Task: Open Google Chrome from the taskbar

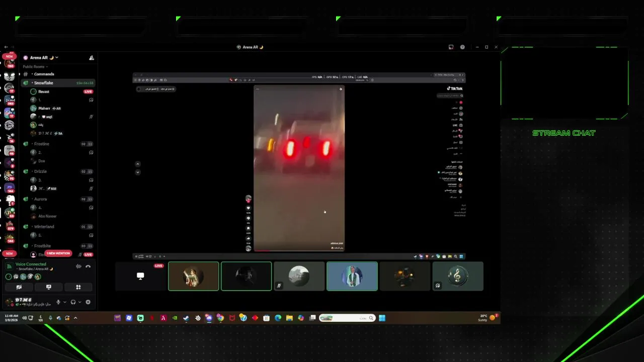Action: coord(220,318)
